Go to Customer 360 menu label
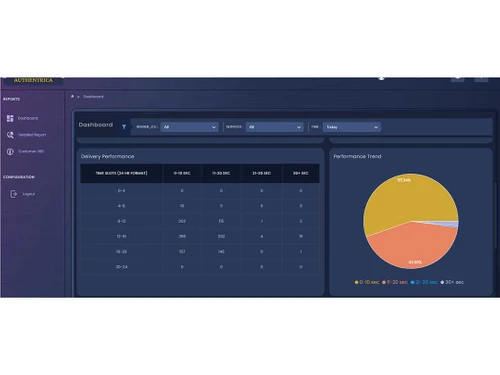This screenshot has width=500, height=375. point(31,151)
